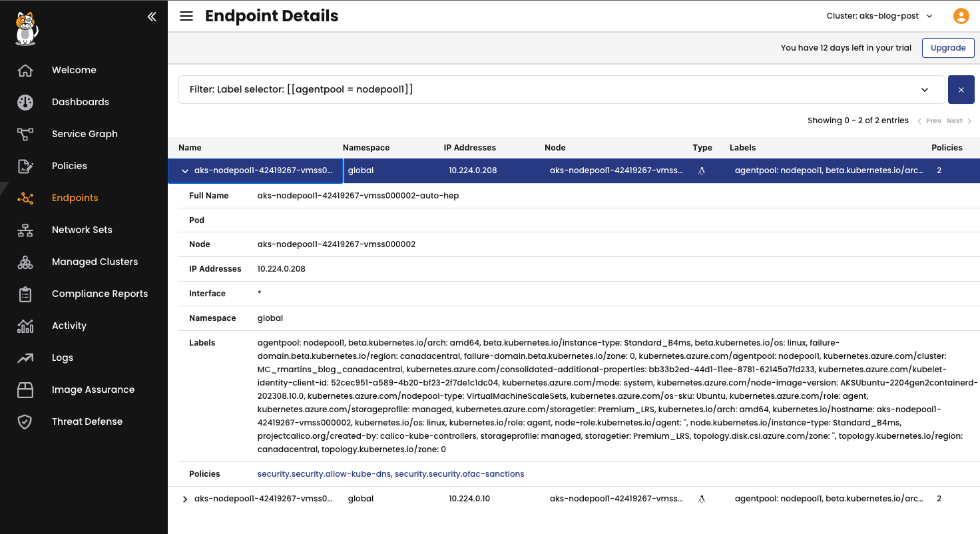Click the Type column header
980x534 pixels.
702,148
